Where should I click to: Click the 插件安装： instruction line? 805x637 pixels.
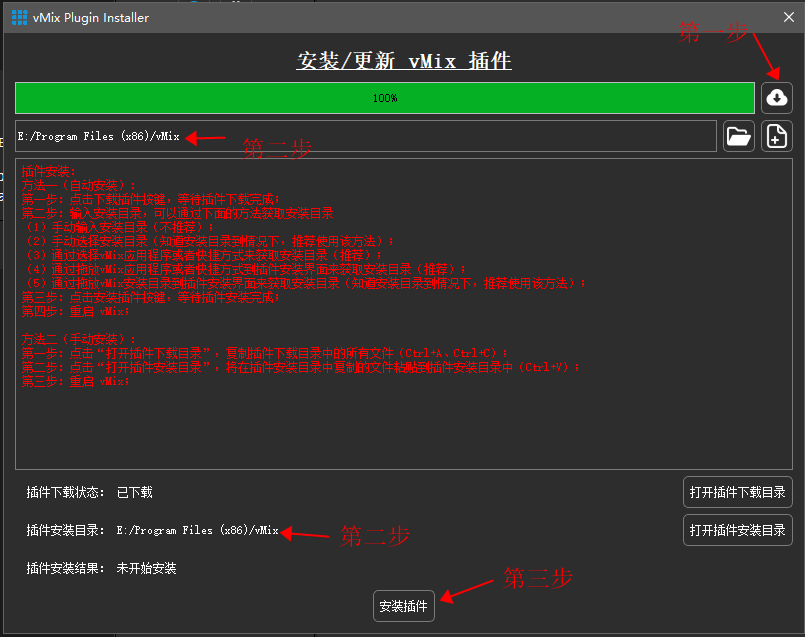pyautogui.click(x=49, y=171)
